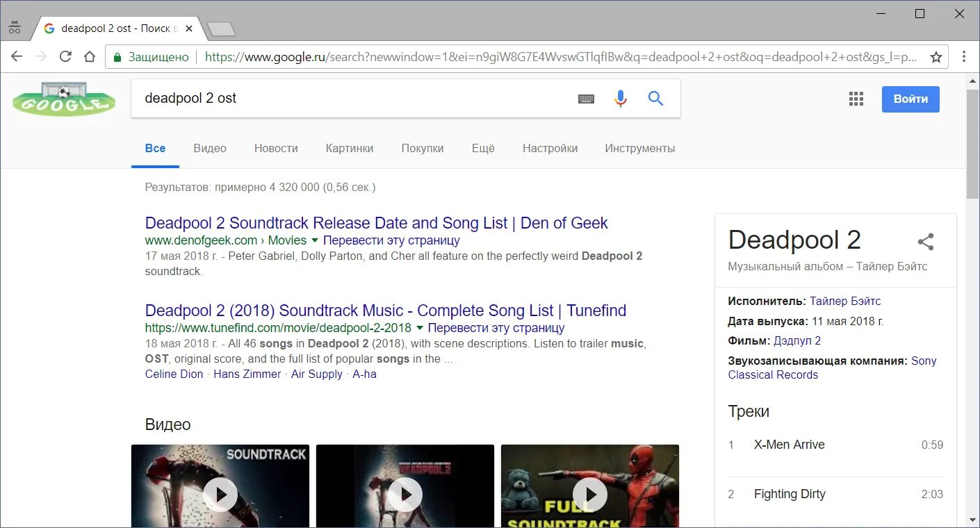
Task: Click the Deadpool 2 panel title
Action: (x=794, y=240)
